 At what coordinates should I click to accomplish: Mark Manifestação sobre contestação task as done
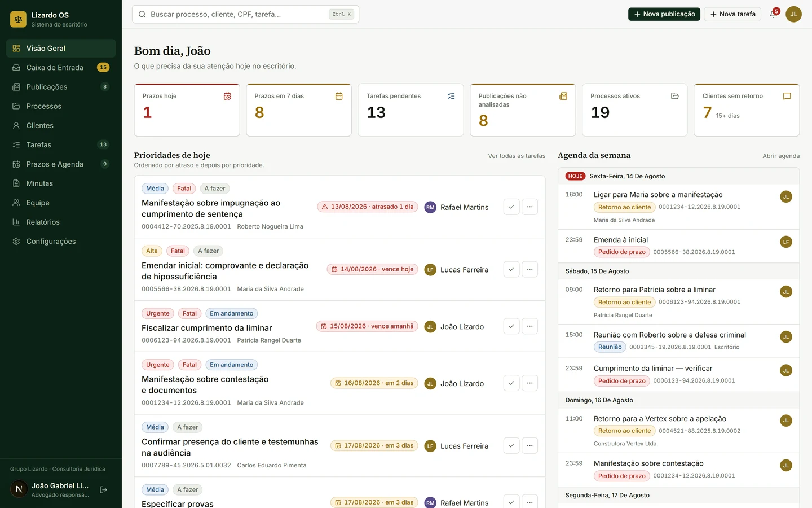tap(511, 383)
